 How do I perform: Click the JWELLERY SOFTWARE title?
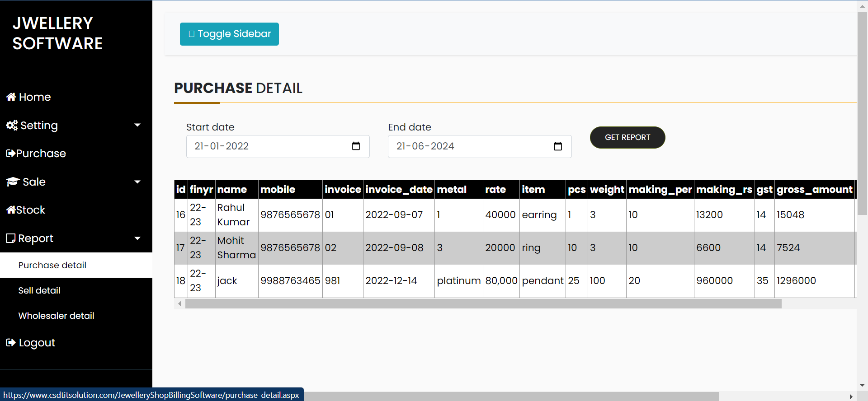[58, 33]
